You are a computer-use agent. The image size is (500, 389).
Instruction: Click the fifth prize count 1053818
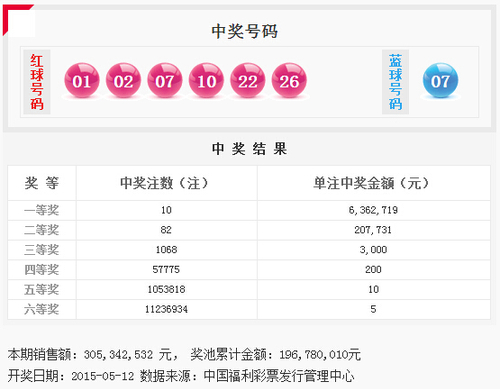(166, 289)
